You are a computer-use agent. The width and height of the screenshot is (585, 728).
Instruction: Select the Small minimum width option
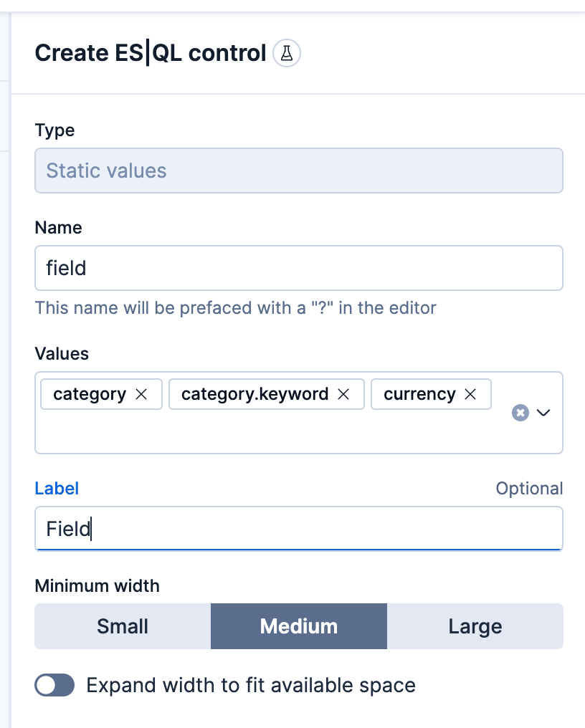coord(122,626)
